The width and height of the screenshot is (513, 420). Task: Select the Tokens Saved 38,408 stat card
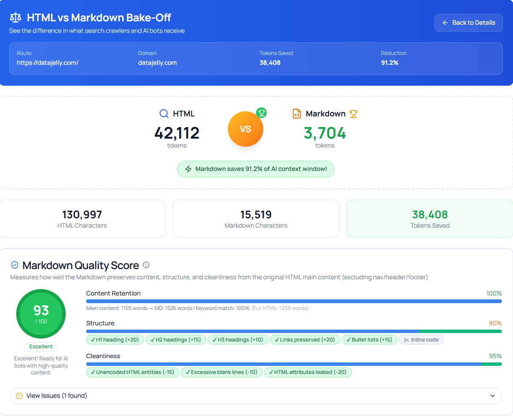click(430, 218)
